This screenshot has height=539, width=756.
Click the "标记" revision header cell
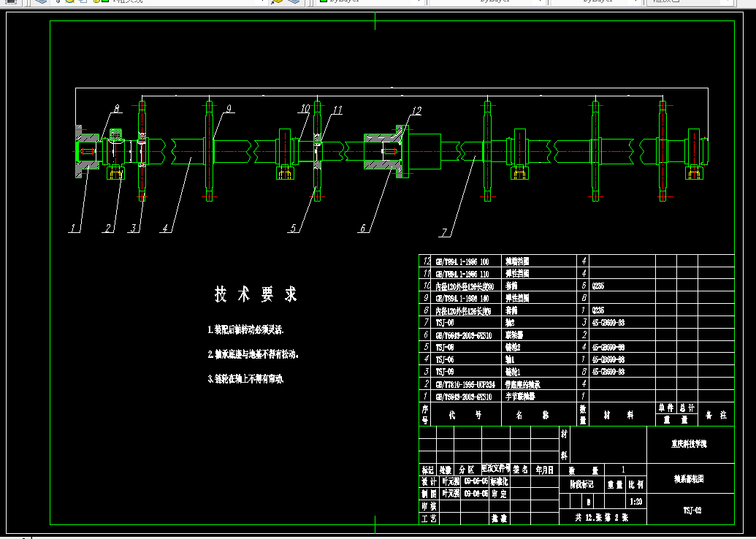click(x=427, y=470)
